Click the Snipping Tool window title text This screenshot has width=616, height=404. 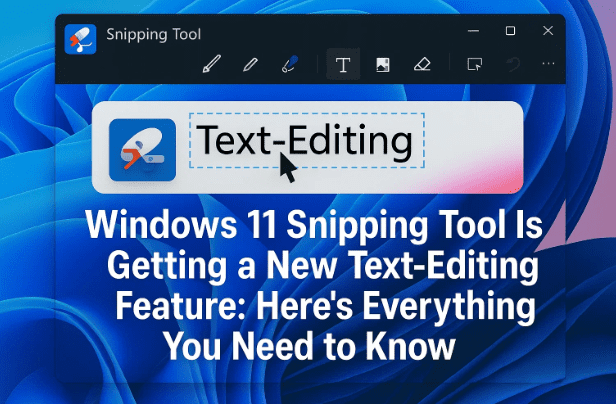click(154, 35)
